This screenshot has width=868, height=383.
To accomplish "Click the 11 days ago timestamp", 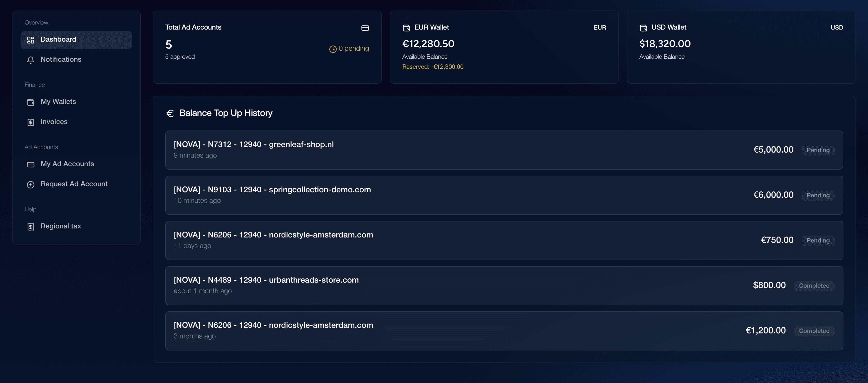I will [x=192, y=246].
